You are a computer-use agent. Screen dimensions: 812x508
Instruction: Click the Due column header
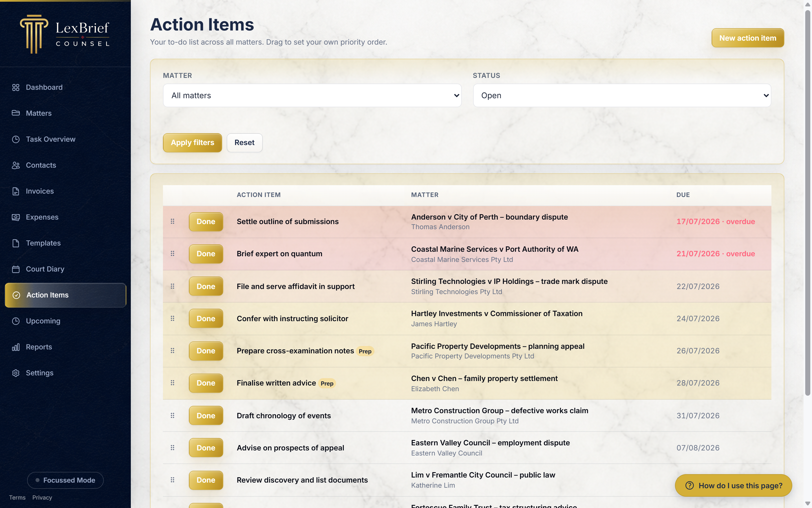pyautogui.click(x=683, y=195)
